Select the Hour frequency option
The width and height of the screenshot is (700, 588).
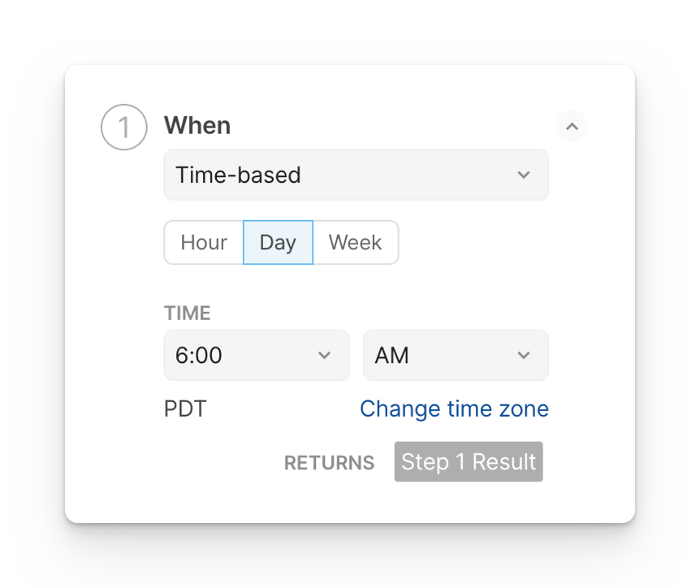click(204, 243)
